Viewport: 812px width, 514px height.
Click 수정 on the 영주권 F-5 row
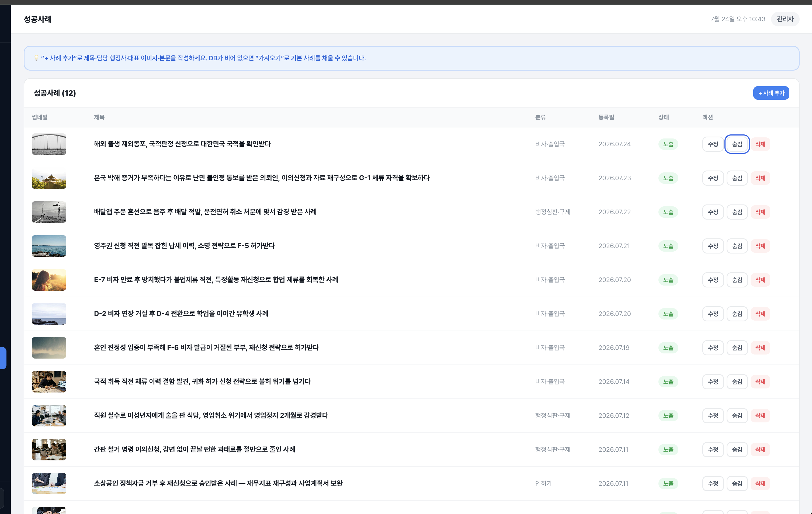pyautogui.click(x=713, y=246)
